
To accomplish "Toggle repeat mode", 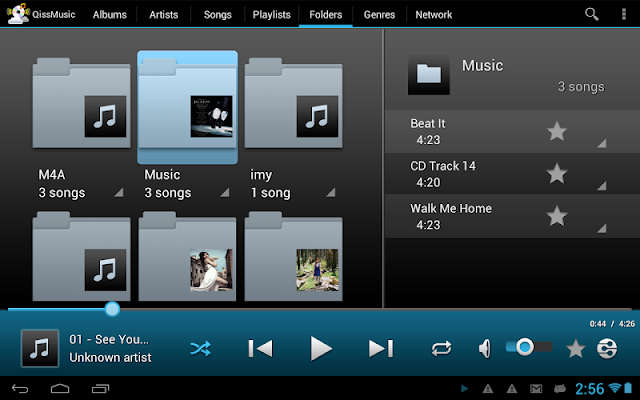I will [441, 349].
